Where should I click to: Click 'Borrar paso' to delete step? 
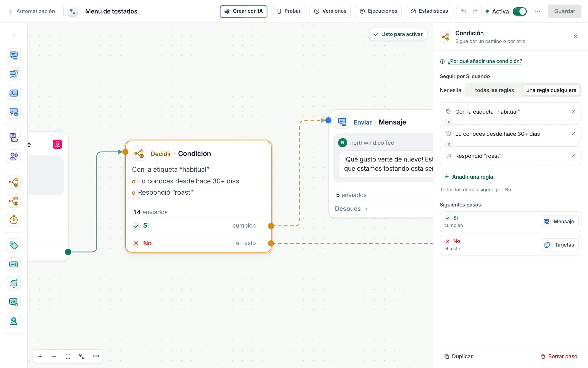coord(559,356)
